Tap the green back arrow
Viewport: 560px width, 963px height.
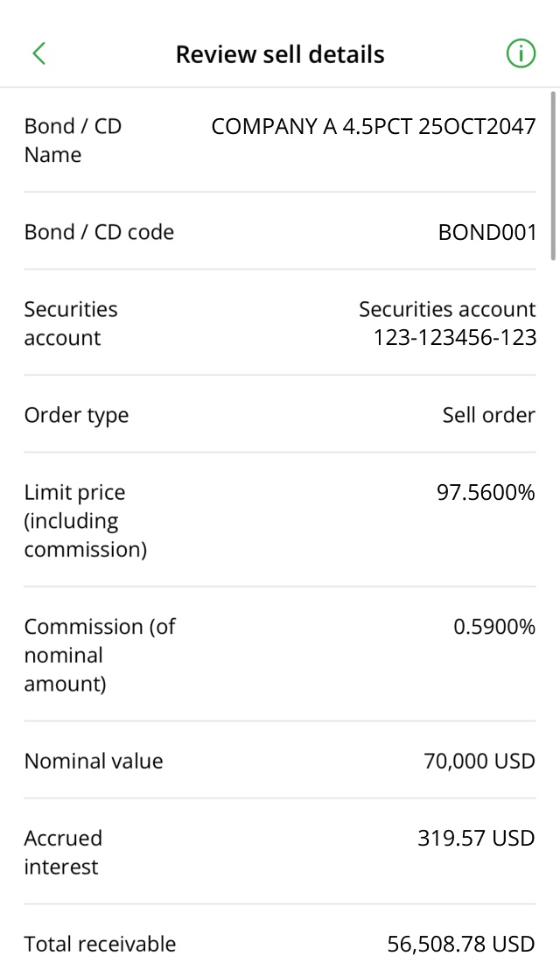(x=38, y=54)
